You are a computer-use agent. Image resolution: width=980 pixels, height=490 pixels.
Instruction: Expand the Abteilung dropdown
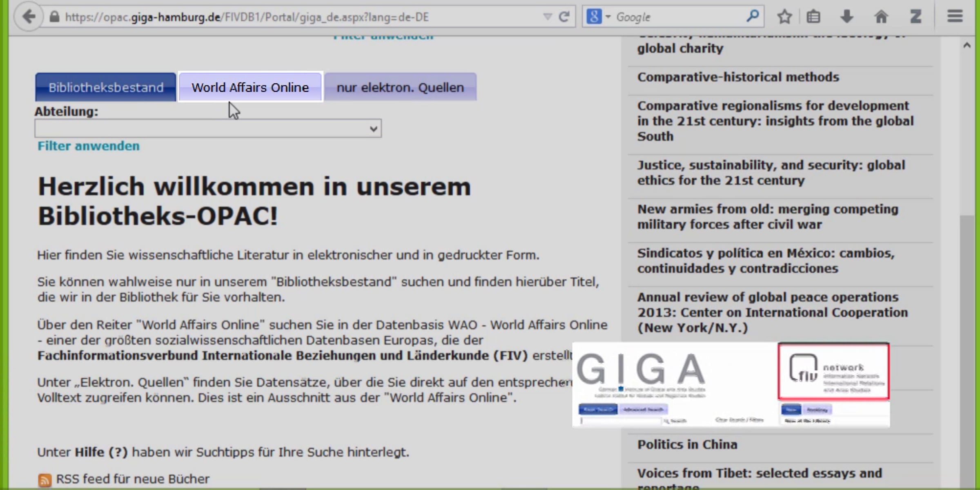click(208, 129)
